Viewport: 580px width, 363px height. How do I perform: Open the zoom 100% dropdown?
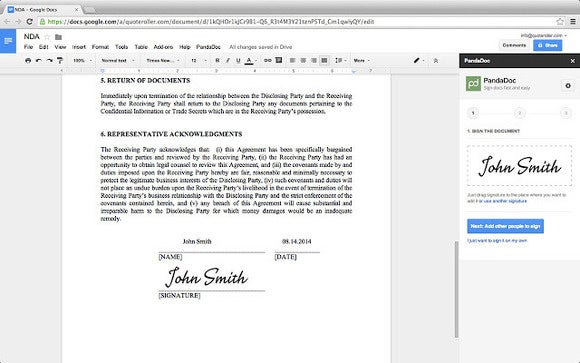coord(82,60)
